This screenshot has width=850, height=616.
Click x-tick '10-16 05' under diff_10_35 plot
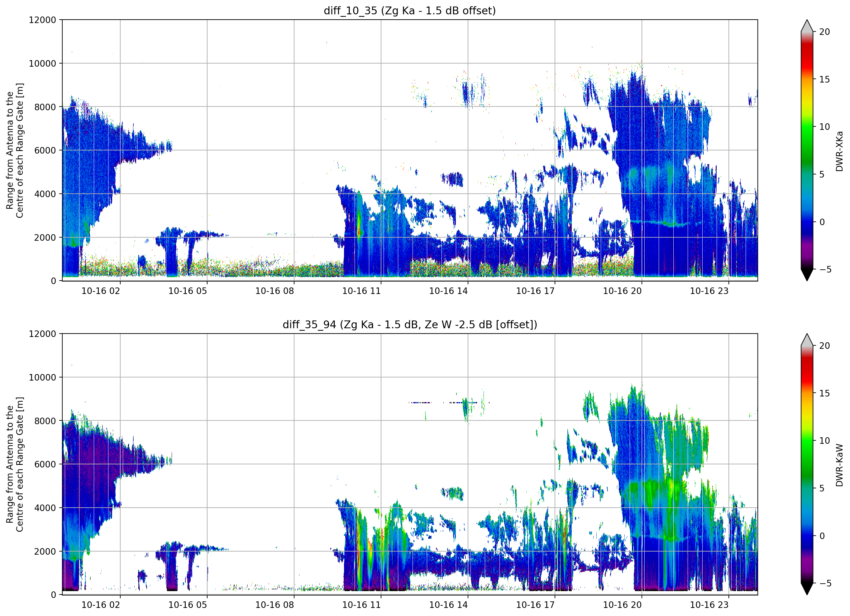click(188, 291)
